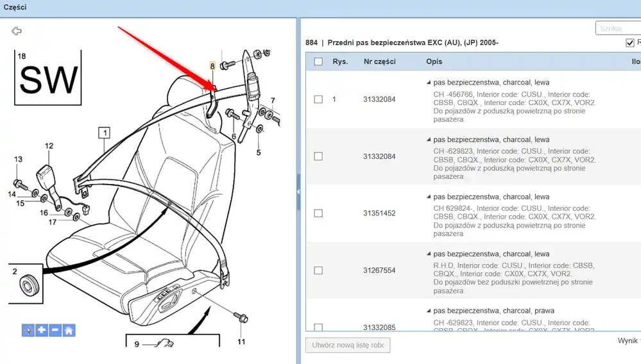
Task: Select the checkbox for part 31267554
Action: coord(318,270)
